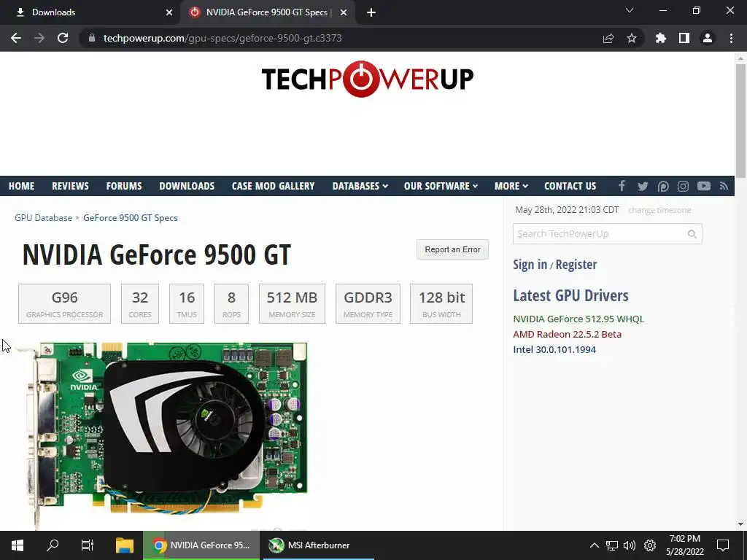Open TechPowerUp YouTube icon
The width and height of the screenshot is (747, 560).
pyautogui.click(x=704, y=186)
